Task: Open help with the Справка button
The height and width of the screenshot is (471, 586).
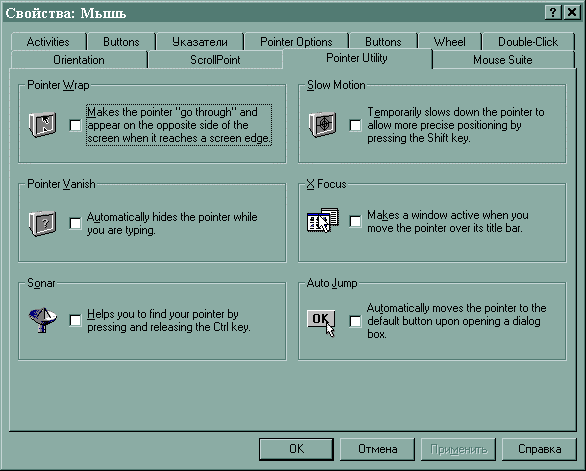Action: (x=539, y=449)
